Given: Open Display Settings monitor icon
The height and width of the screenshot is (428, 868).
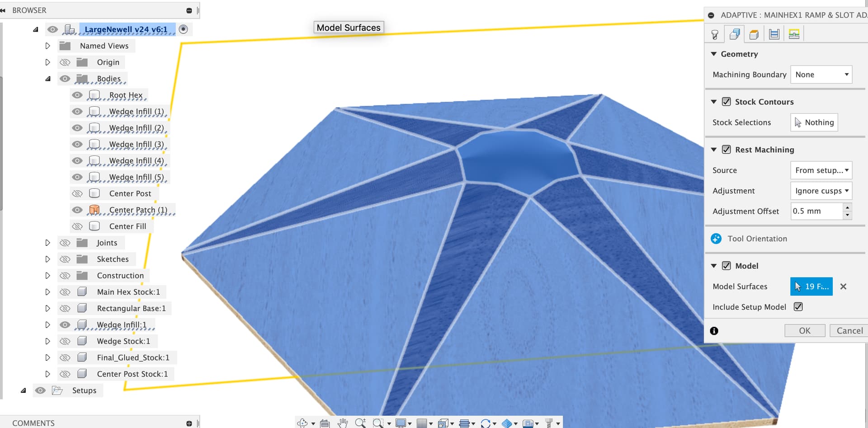Looking at the screenshot, I should pyautogui.click(x=401, y=423).
